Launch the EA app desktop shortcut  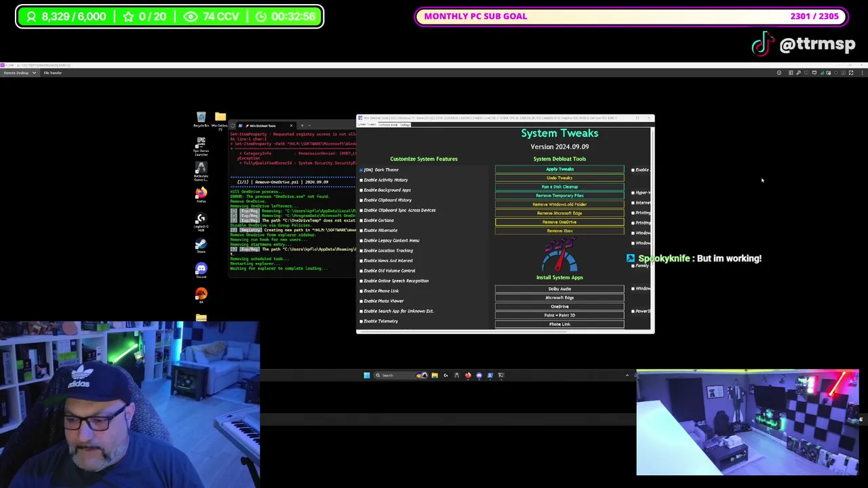pos(201,296)
